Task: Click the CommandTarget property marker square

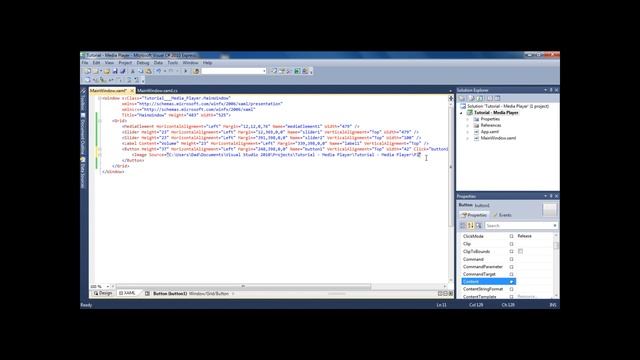Action: pos(511,274)
